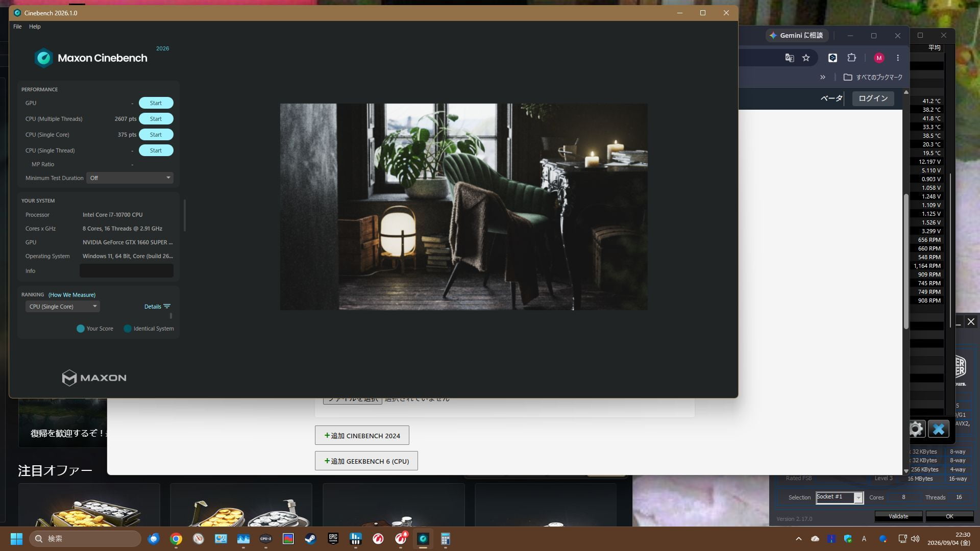Screen dimensions: 980x551
Task: Expand the hidden bookmarks chevron in Chrome
Action: [x=823, y=77]
